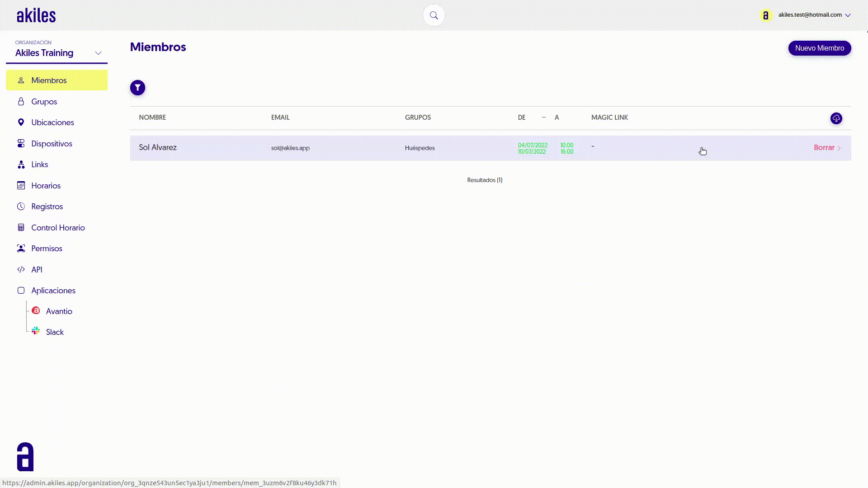Click the padlock icon next to Grupos
This screenshot has width=868, height=488.
21,102
